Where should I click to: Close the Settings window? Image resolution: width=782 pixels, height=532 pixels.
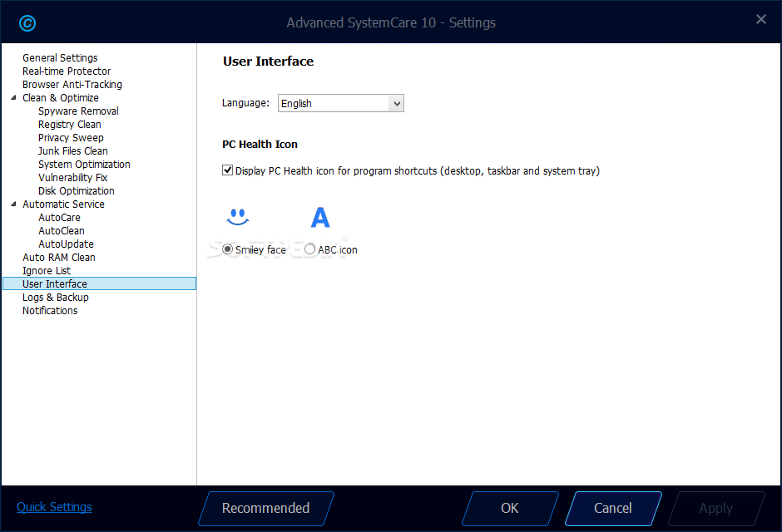[761, 19]
